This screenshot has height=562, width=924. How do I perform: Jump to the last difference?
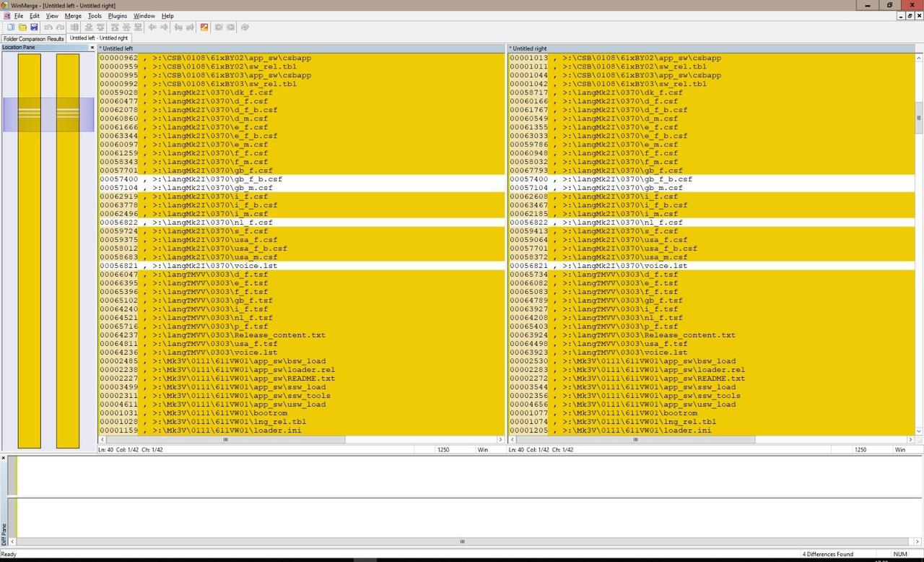pyautogui.click(x=138, y=27)
